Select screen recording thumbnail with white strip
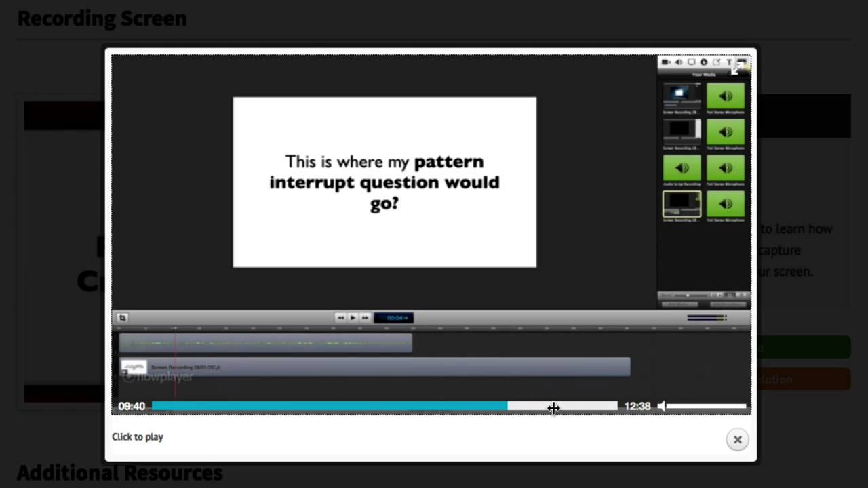 (682, 131)
